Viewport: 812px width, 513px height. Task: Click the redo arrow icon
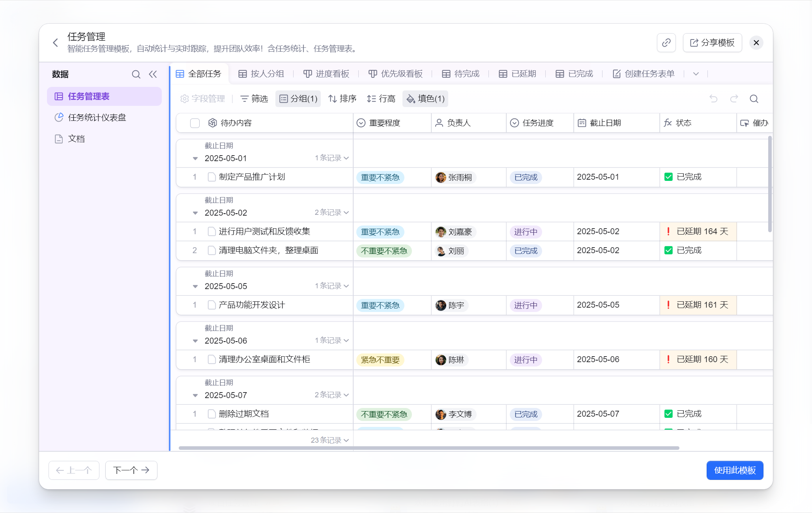coord(734,99)
